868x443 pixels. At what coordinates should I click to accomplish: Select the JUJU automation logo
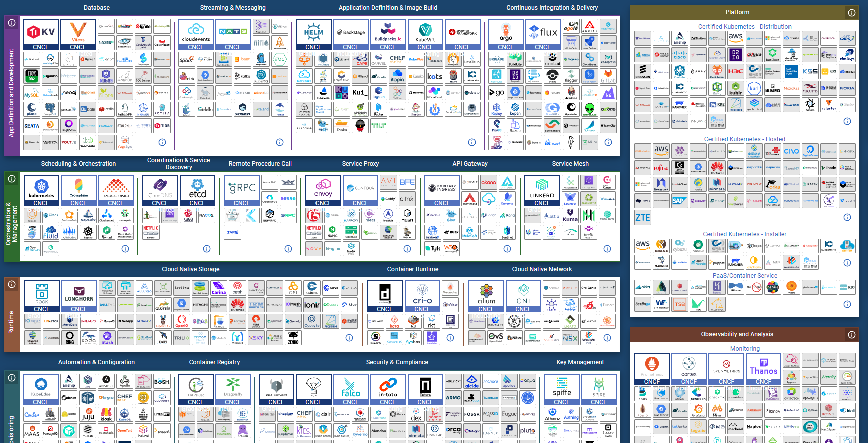point(88,414)
